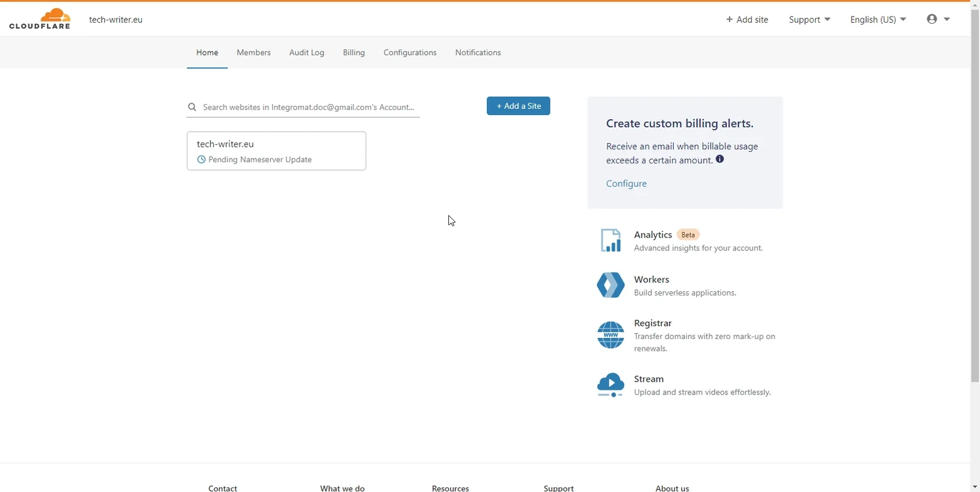Click the Analytics link
Image resolution: width=980 pixels, height=492 pixels.
point(653,235)
